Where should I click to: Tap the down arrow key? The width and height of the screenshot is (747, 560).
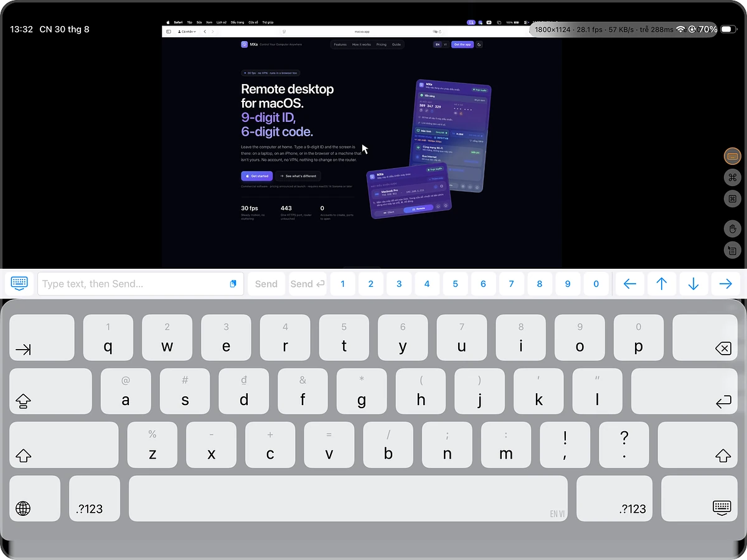(693, 284)
